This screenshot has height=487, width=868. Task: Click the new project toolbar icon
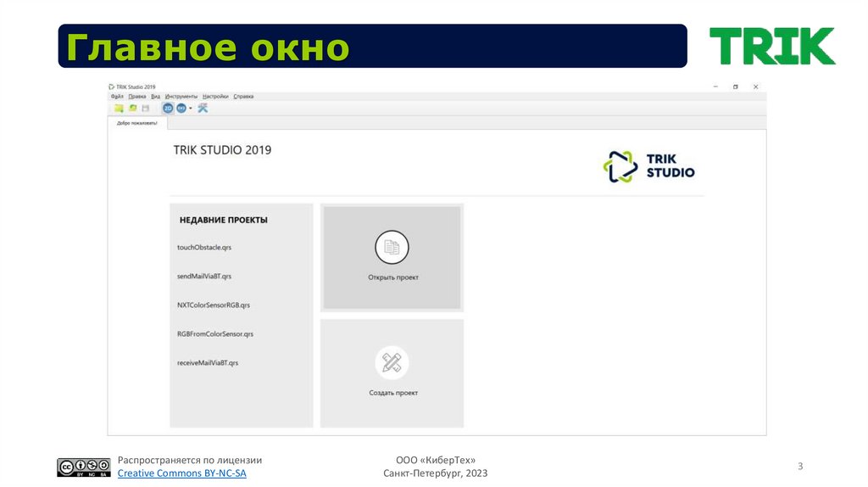pos(119,108)
